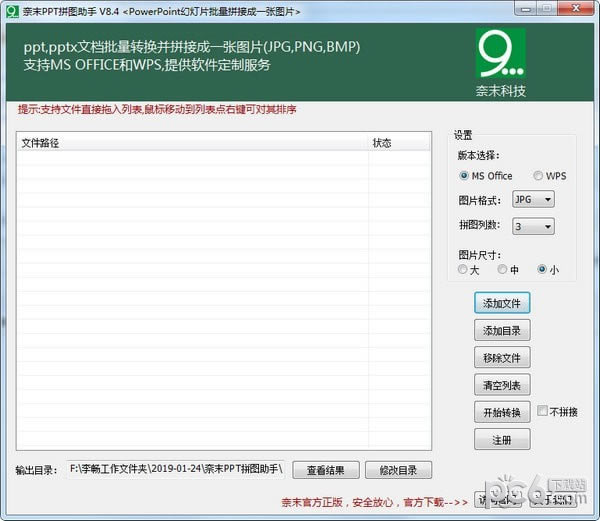The width and height of the screenshot is (600, 521).
Task: Open the 拼图列数 dropdown showing 3
Action: (x=533, y=226)
